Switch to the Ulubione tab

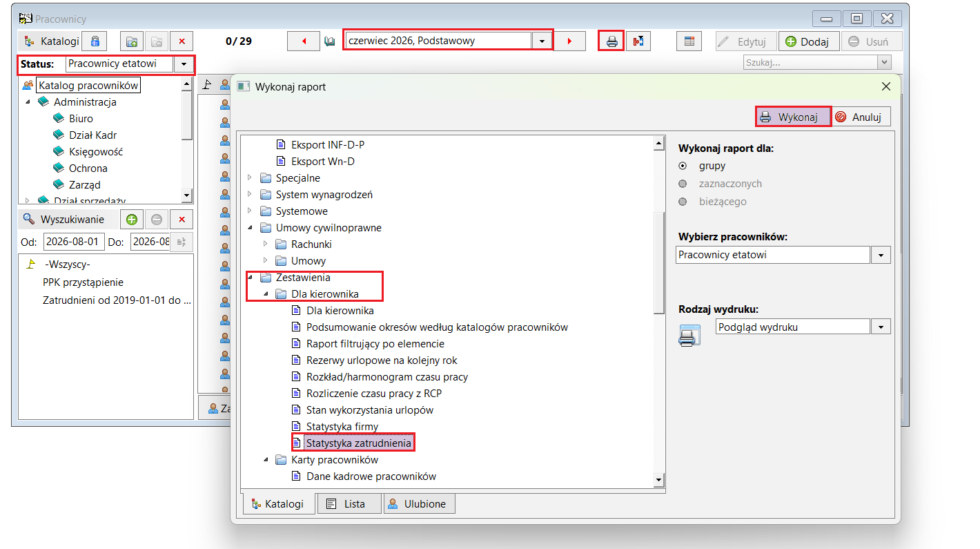(x=419, y=503)
